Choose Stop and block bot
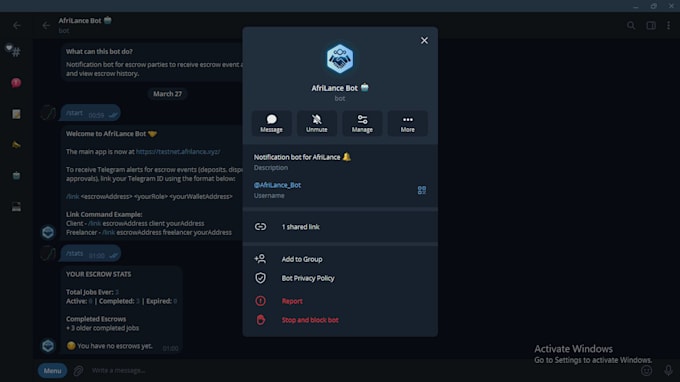The width and height of the screenshot is (680, 382). [340, 320]
